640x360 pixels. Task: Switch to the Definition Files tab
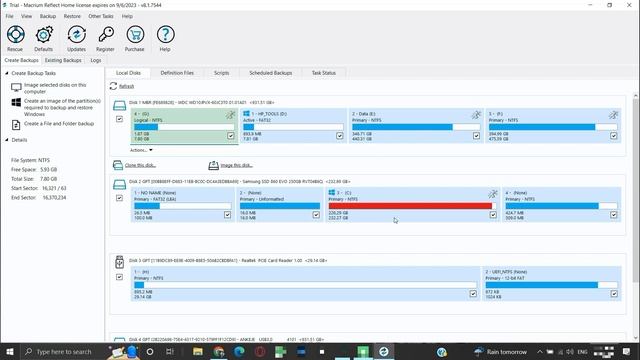click(177, 73)
